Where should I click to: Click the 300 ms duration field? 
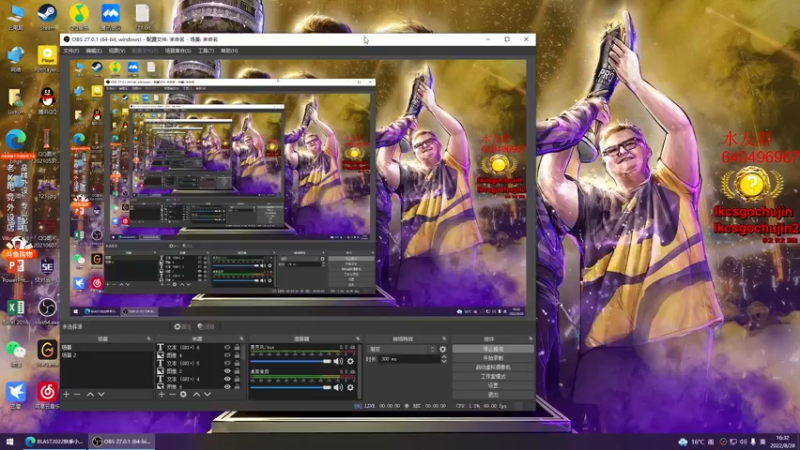pos(410,359)
